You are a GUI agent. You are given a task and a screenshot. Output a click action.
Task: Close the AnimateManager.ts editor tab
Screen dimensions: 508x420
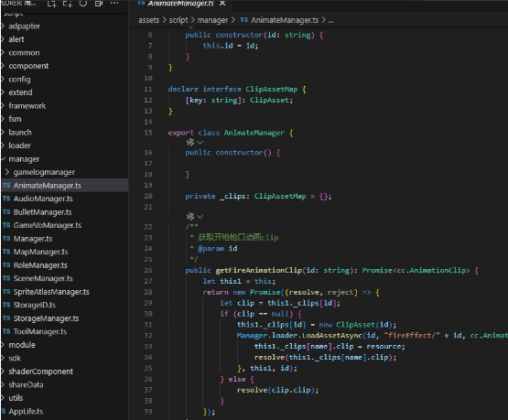tap(222, 4)
